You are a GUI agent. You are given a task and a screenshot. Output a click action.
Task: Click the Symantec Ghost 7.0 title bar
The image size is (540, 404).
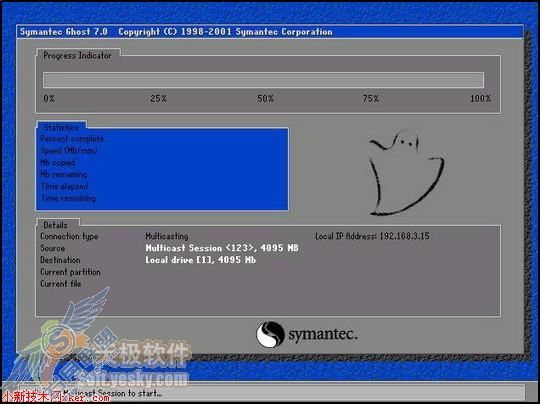(x=270, y=32)
